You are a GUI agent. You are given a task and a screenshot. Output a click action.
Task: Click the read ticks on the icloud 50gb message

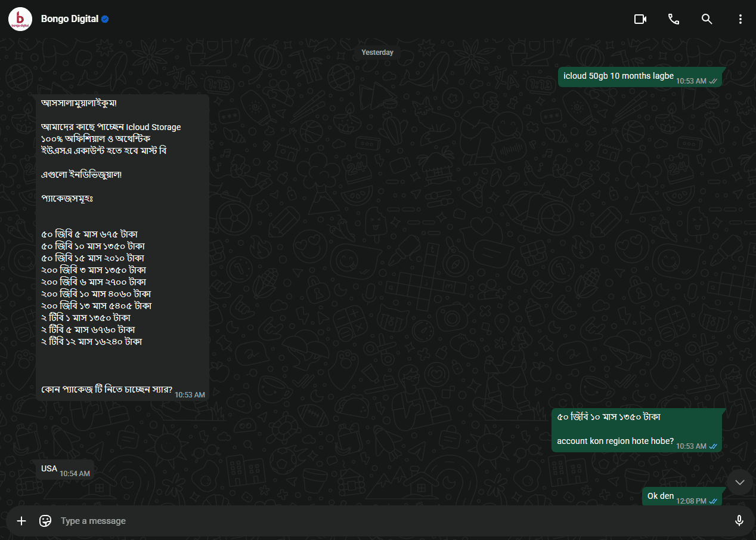tap(713, 81)
